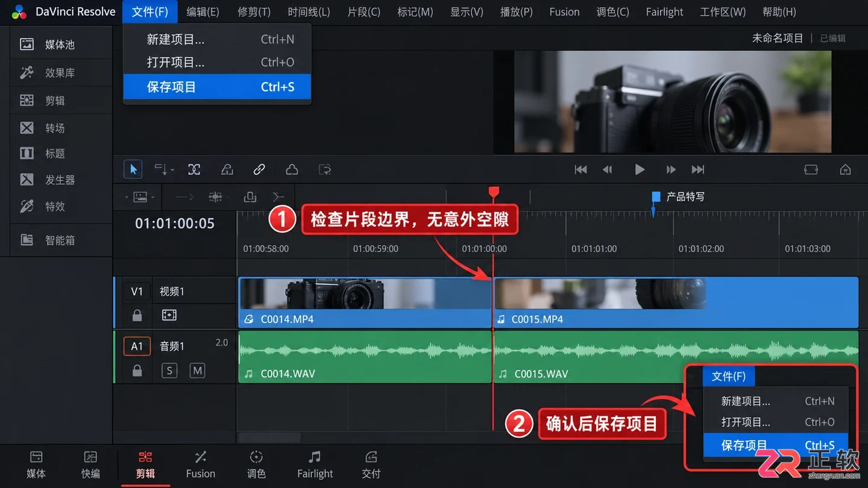
Task: Expand the trim tool dropdown arrow
Action: tap(172, 170)
